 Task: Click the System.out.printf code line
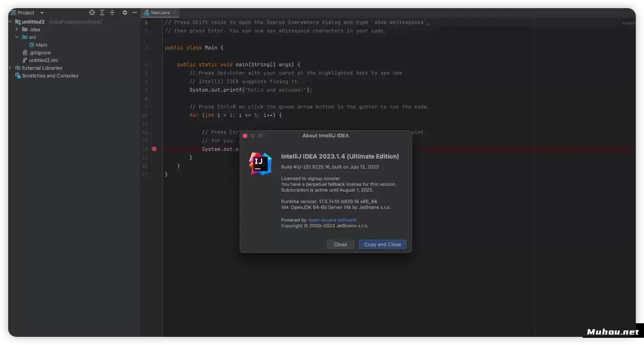[251, 90]
